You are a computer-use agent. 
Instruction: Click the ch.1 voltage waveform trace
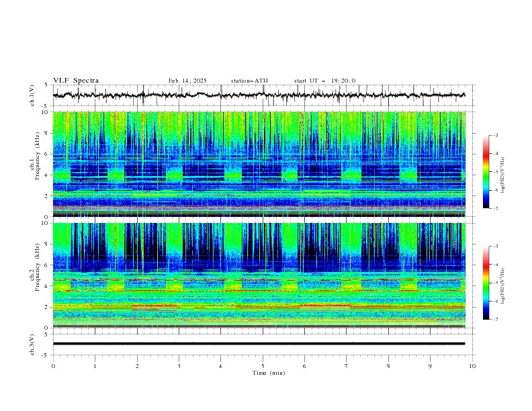(x=259, y=95)
